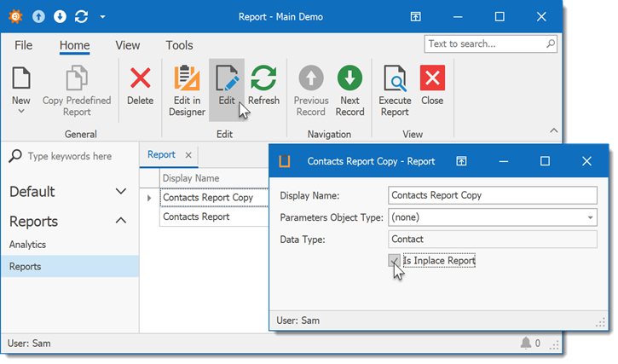The height and width of the screenshot is (364, 618).
Task: Open the Parameters Object Type dropdown
Action: point(590,217)
